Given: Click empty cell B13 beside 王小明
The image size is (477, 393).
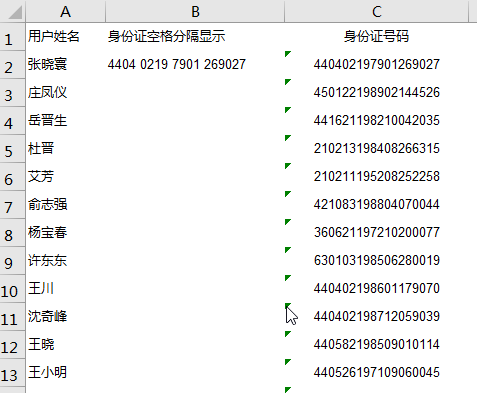Looking at the screenshot, I should click(x=195, y=373).
